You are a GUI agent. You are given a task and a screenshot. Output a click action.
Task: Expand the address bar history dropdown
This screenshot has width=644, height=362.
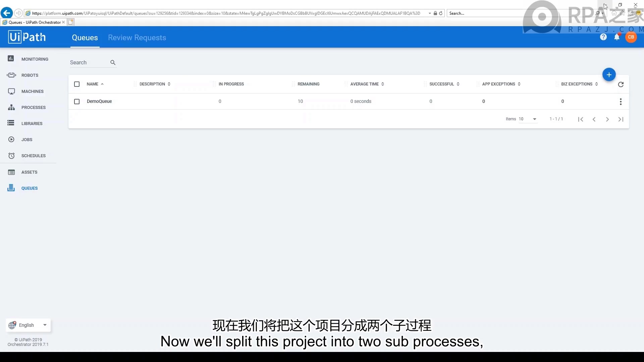pyautogui.click(x=430, y=13)
